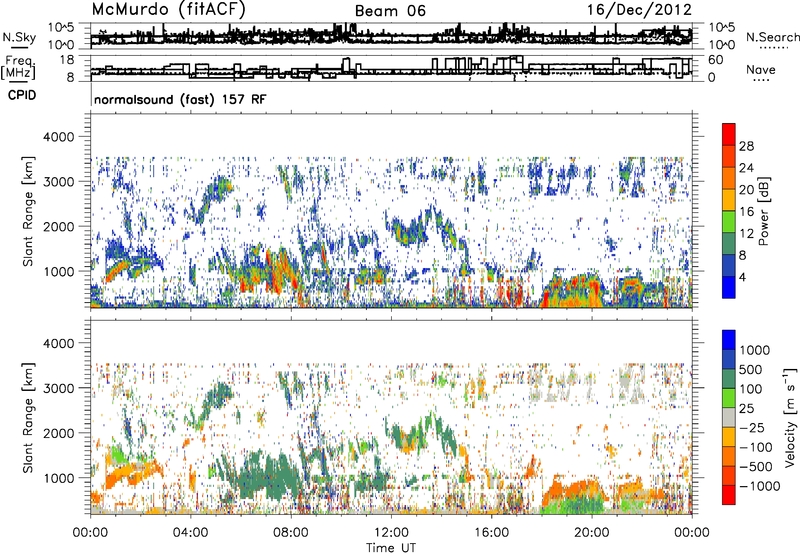Click the power echo near 20:00 UT
800x554 pixels.
point(574,290)
